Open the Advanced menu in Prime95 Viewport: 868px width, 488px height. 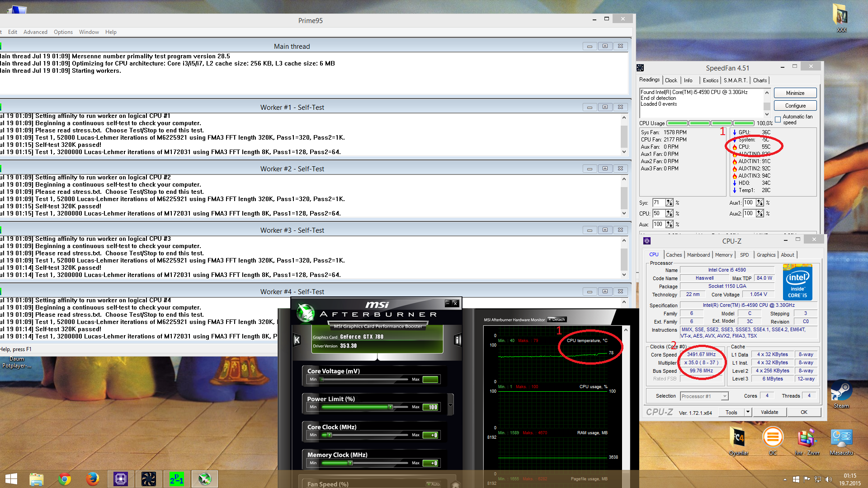coord(35,32)
